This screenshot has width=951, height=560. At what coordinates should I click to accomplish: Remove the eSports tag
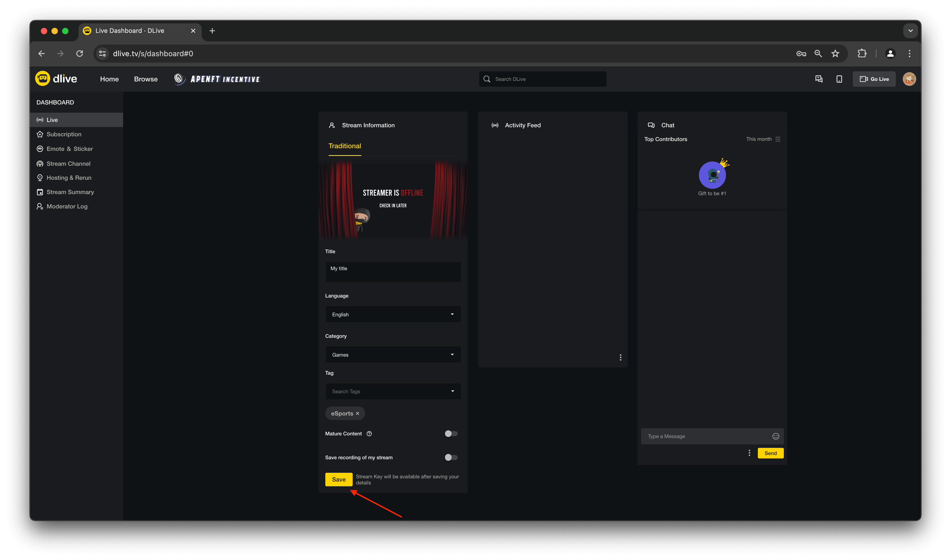pyautogui.click(x=357, y=413)
